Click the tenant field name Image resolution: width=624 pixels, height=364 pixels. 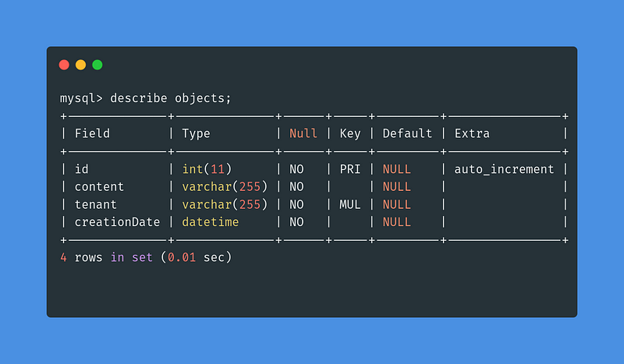[95, 204]
